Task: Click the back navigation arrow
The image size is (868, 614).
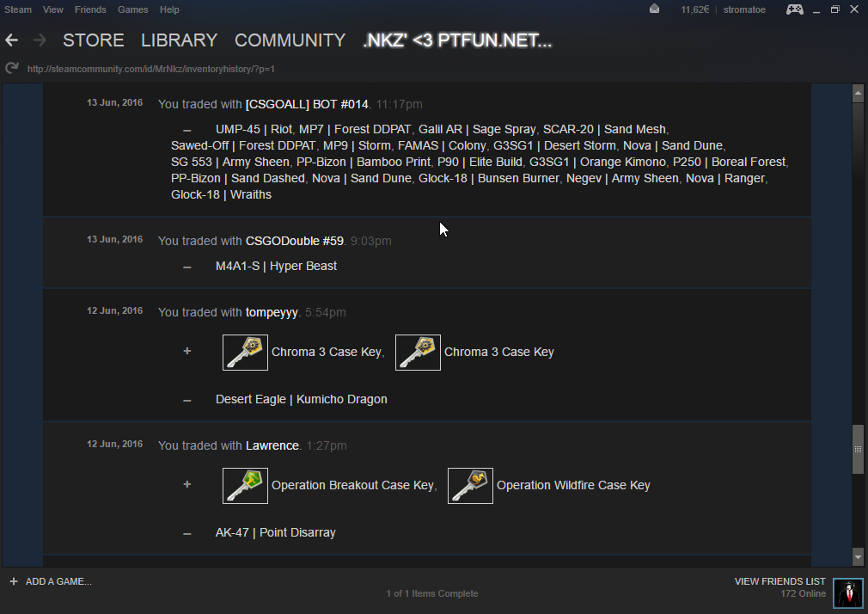Action: click(x=11, y=40)
